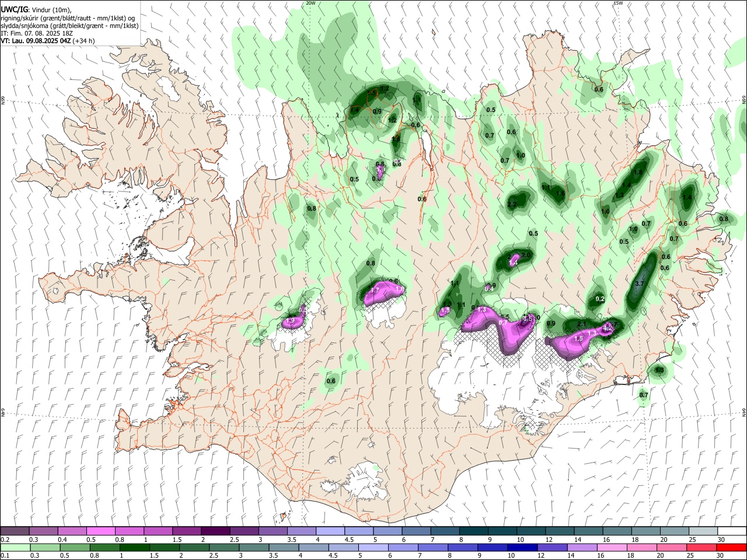Click the darkest purple swatch labeled 2, upper legend
The image size is (747, 560).
click(215, 531)
